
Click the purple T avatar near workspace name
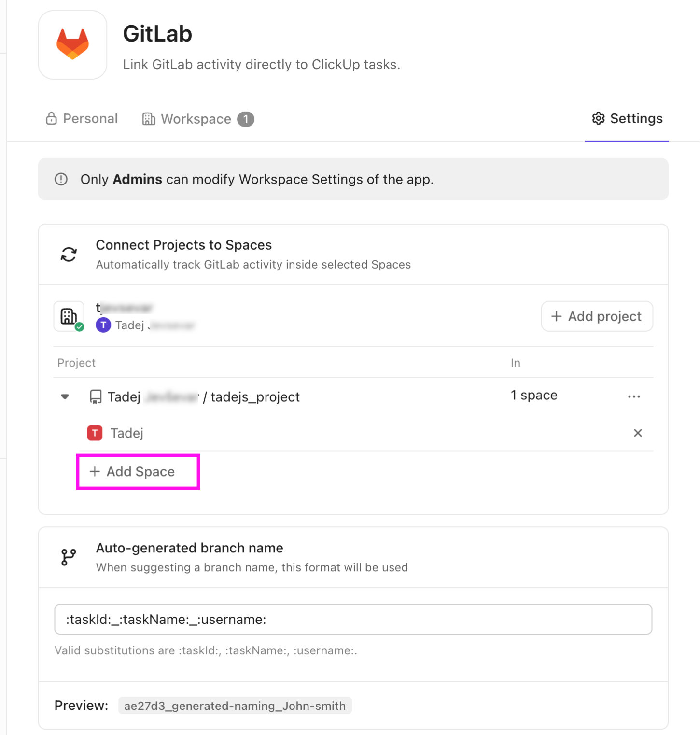(x=103, y=325)
